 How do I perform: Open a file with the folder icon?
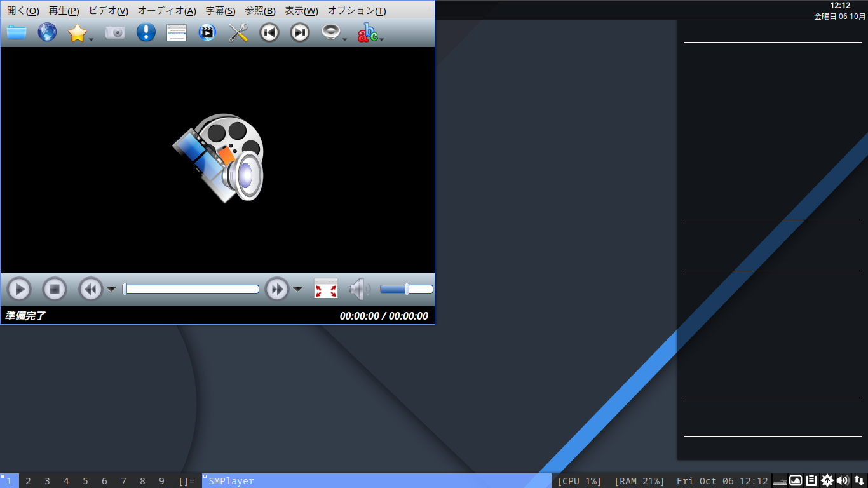click(17, 32)
